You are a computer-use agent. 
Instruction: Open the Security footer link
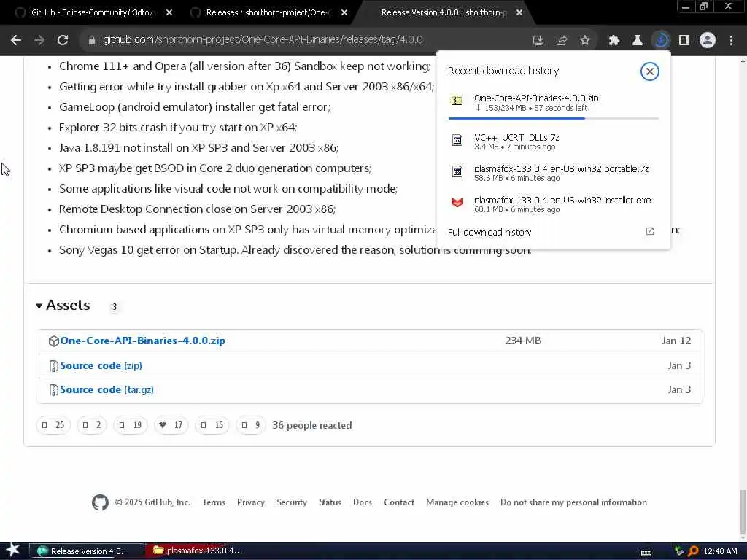292,502
